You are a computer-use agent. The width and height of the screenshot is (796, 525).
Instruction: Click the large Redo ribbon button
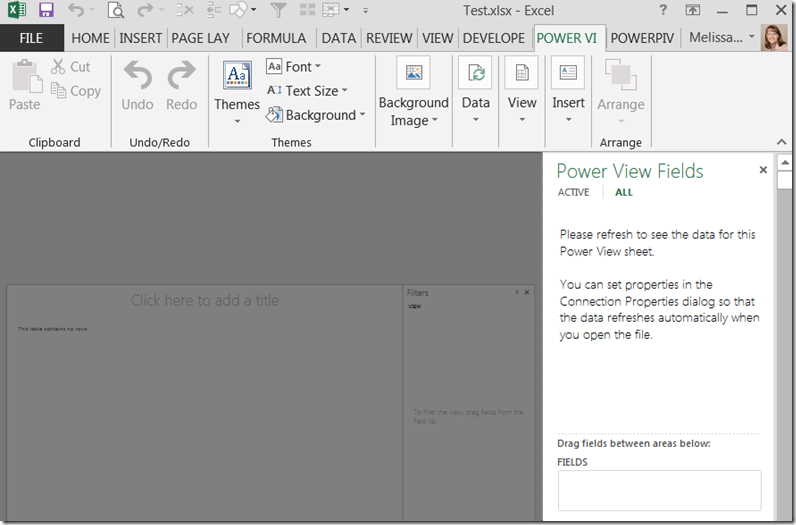(x=181, y=85)
